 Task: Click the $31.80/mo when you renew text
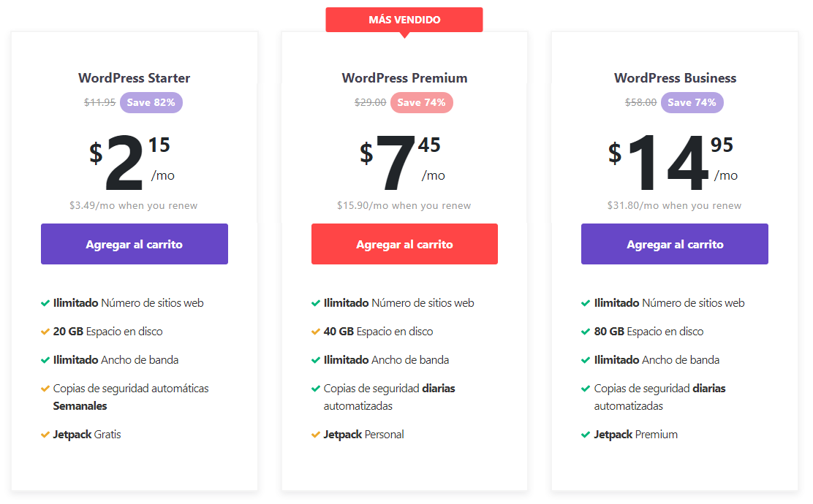675,205
